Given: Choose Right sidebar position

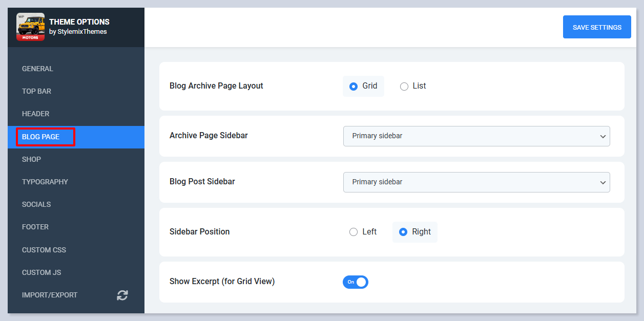Looking at the screenshot, I should point(403,232).
